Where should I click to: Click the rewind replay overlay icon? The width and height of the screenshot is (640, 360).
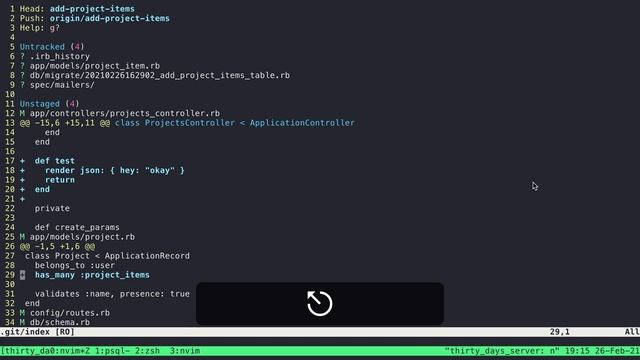pyautogui.click(x=320, y=303)
